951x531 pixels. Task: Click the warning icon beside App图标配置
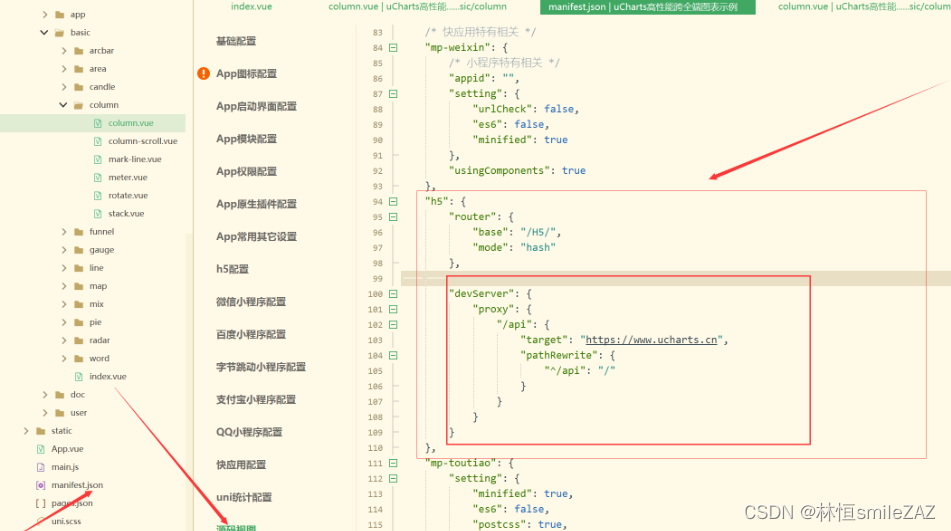(x=204, y=73)
